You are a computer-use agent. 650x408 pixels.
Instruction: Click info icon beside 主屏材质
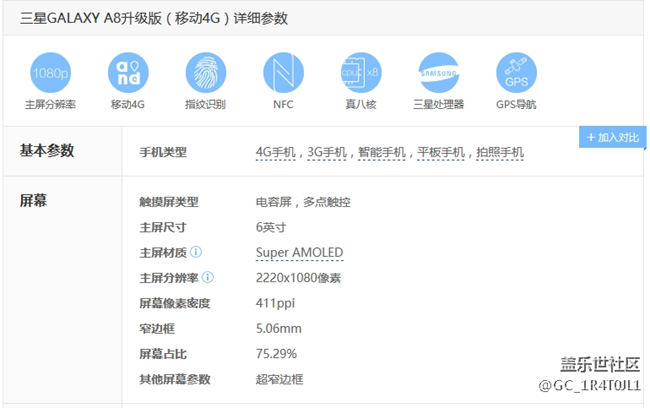coord(196,252)
